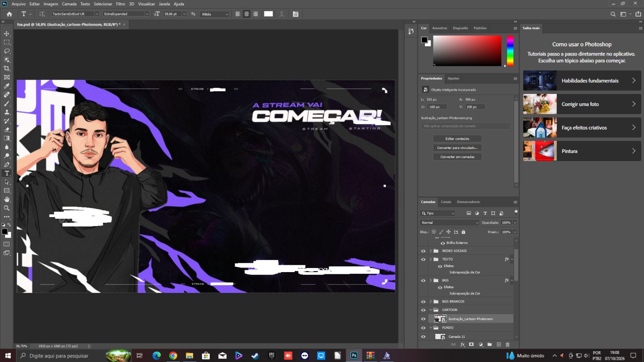Switch to the Ajustes tab
This screenshot has height=362, width=644.
[453, 78]
